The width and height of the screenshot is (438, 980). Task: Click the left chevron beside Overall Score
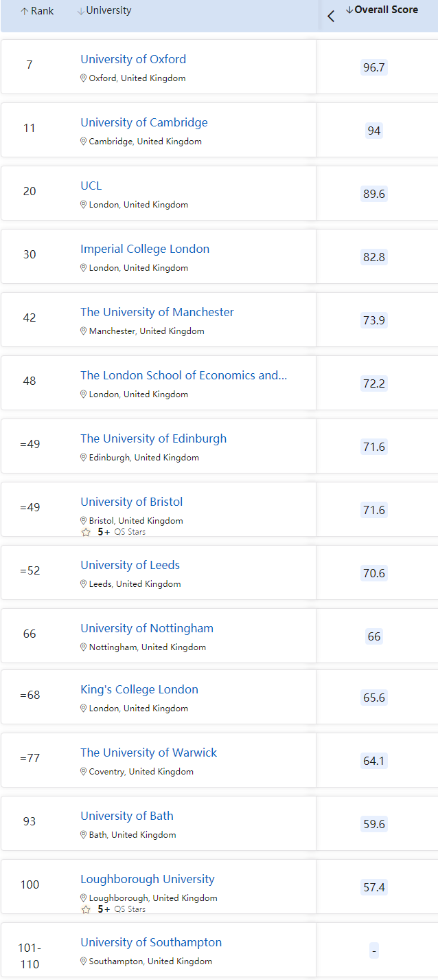coord(331,16)
